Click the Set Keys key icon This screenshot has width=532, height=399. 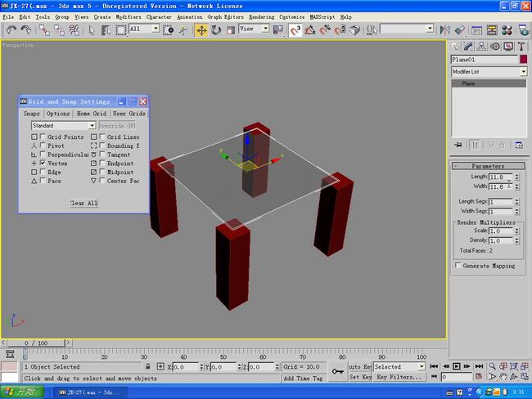(x=338, y=371)
